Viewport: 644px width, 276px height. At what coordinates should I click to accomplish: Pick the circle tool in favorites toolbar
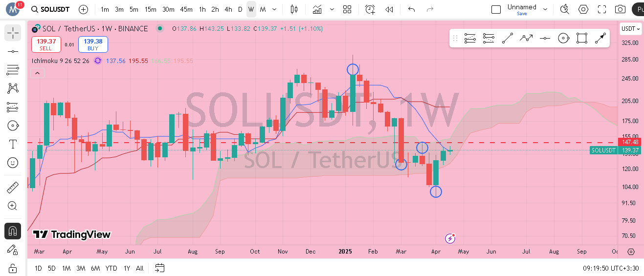pyautogui.click(x=563, y=38)
